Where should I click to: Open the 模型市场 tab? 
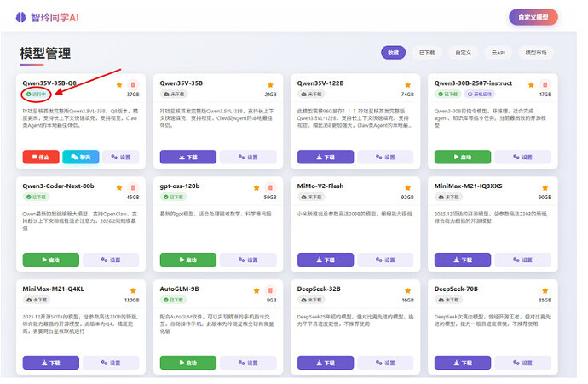[x=536, y=53]
